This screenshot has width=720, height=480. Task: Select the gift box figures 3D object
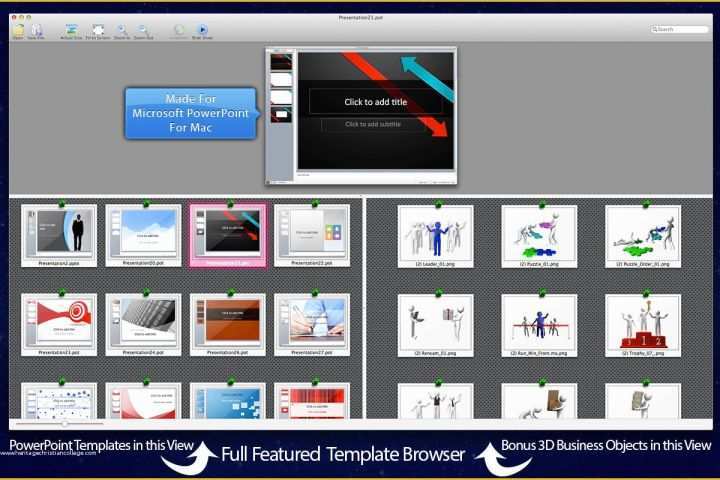(x=435, y=326)
